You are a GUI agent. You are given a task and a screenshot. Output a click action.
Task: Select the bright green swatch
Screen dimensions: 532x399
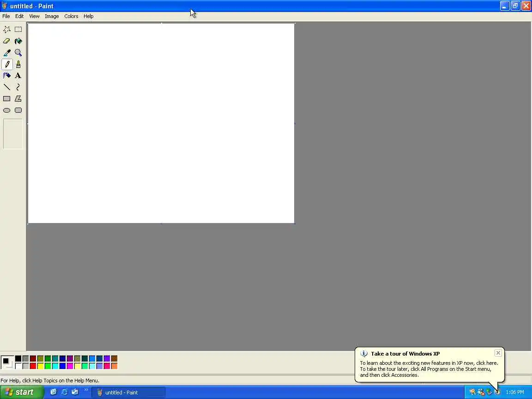[x=48, y=366]
